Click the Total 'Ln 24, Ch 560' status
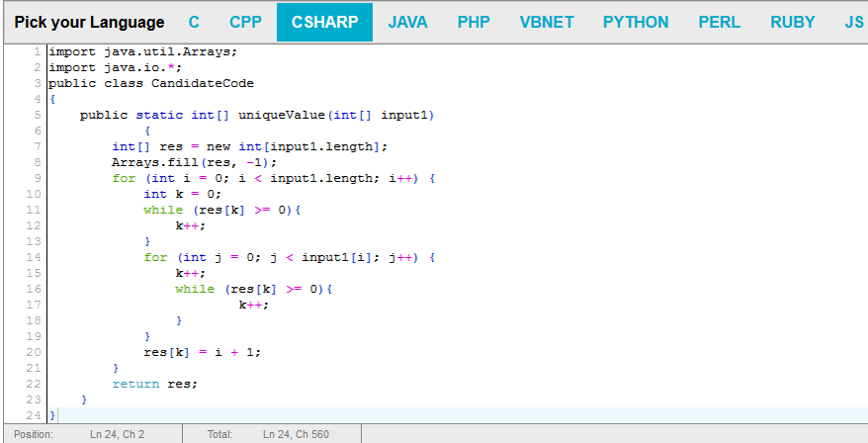 [296, 434]
